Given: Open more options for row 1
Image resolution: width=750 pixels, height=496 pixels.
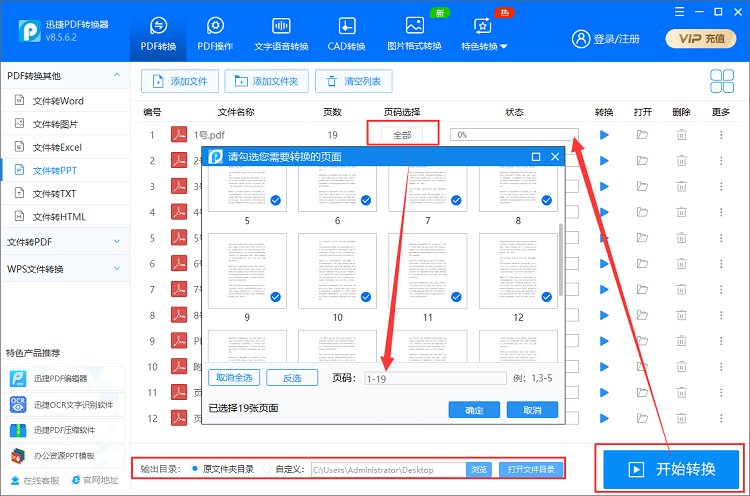Looking at the screenshot, I should tap(721, 135).
